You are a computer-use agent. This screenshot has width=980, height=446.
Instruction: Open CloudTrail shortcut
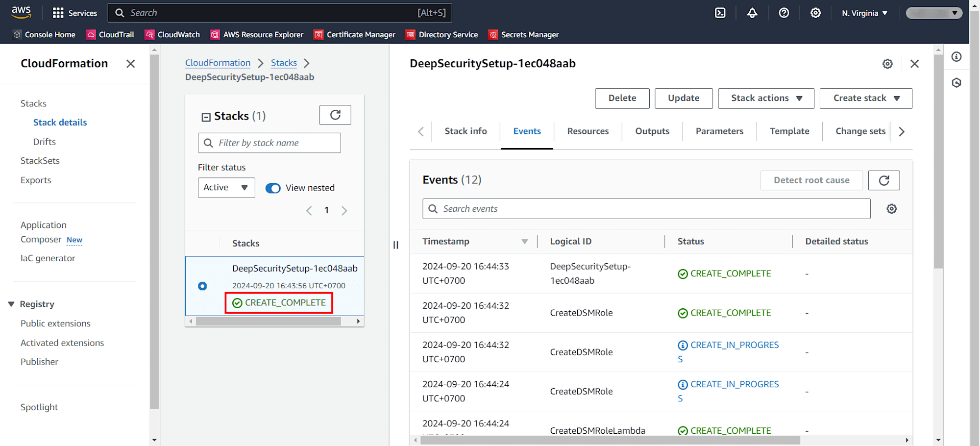point(110,35)
